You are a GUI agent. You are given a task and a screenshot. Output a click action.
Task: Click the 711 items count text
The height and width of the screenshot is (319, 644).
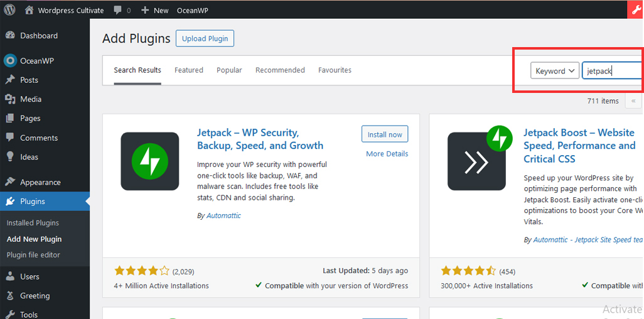tap(603, 100)
